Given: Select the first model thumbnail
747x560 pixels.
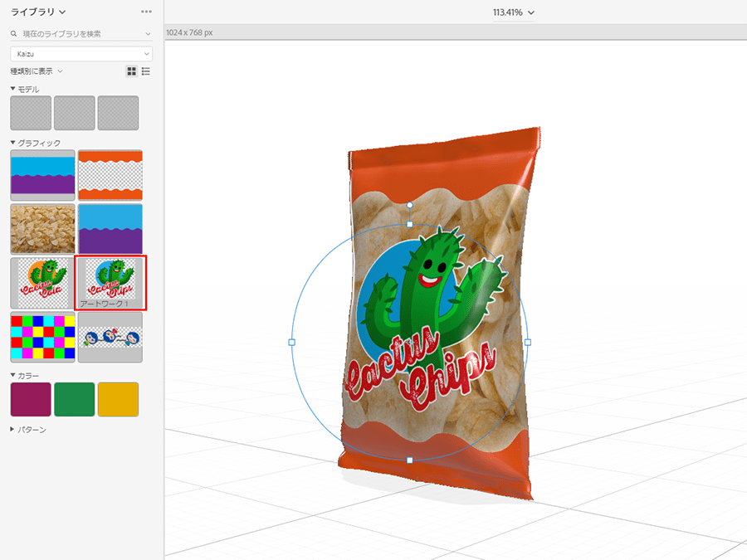Looking at the screenshot, I should pyautogui.click(x=31, y=113).
